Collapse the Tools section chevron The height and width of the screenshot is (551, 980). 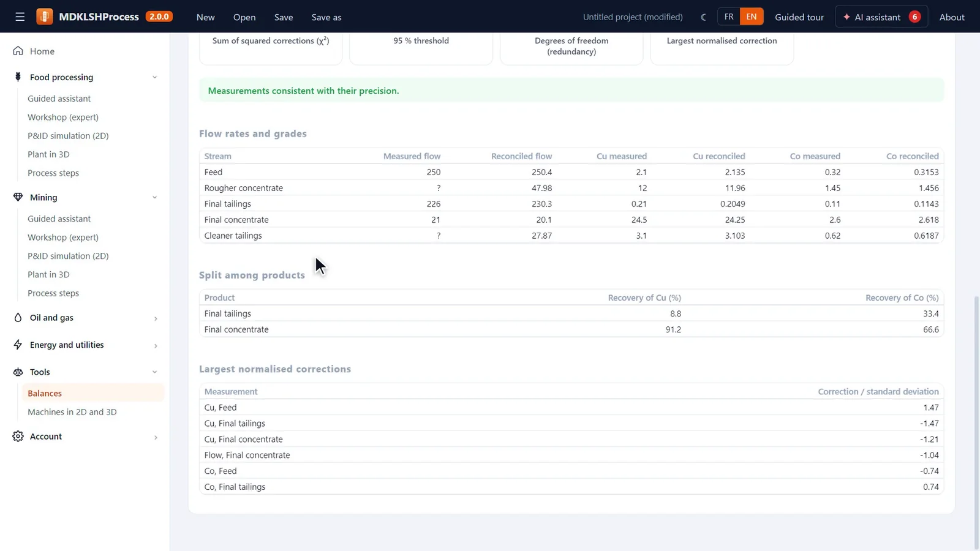coord(154,372)
